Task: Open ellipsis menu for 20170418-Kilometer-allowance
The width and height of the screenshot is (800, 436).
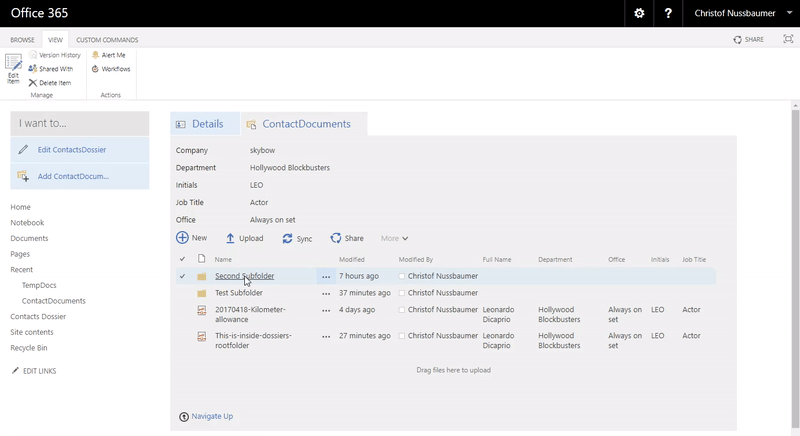Action: tap(325, 311)
